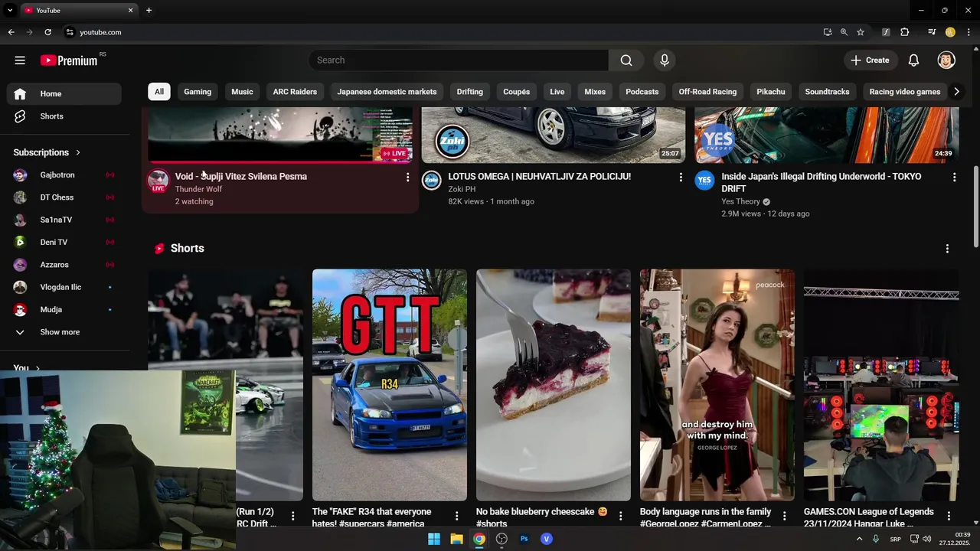Viewport: 980px width, 551px height.
Task: Open the Thunder Wolf channel avatar
Action: 158,181
